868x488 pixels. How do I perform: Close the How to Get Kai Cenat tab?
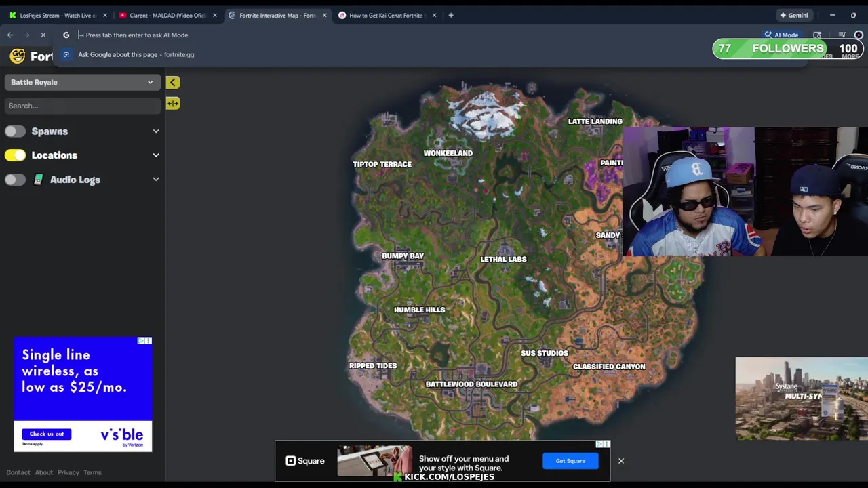434,15
